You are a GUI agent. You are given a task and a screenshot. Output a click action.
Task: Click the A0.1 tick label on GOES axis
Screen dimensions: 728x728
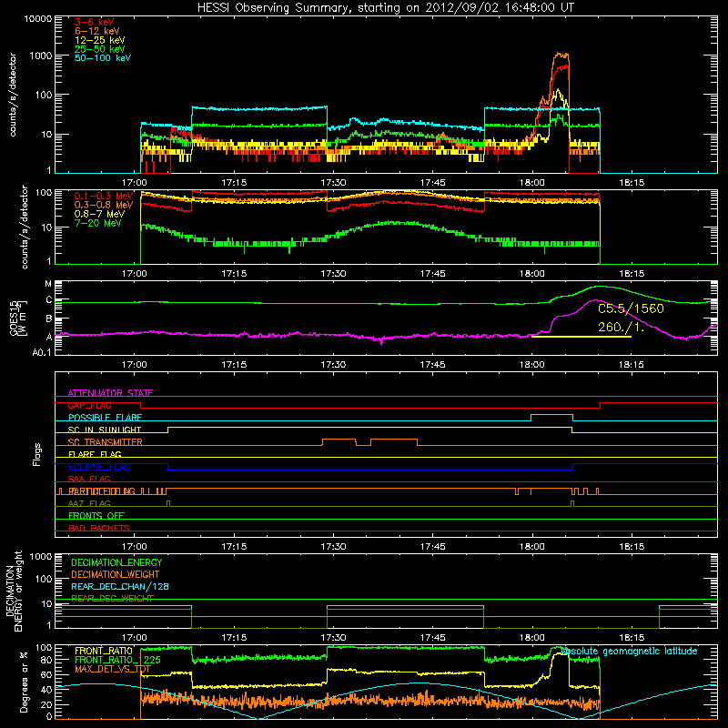pyautogui.click(x=42, y=352)
